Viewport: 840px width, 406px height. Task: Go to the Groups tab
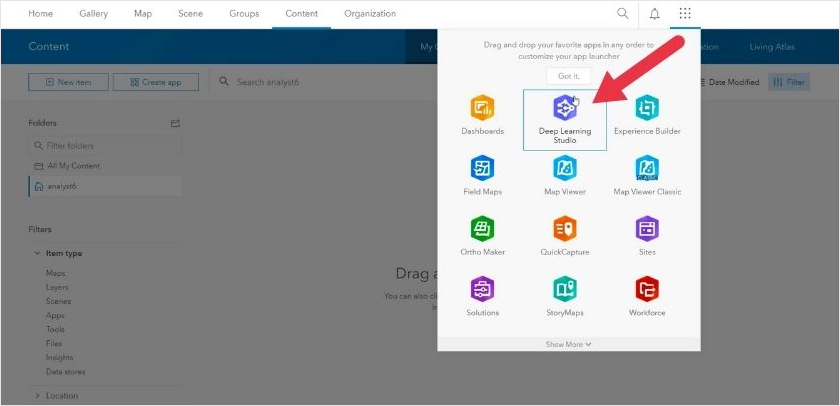[244, 13]
